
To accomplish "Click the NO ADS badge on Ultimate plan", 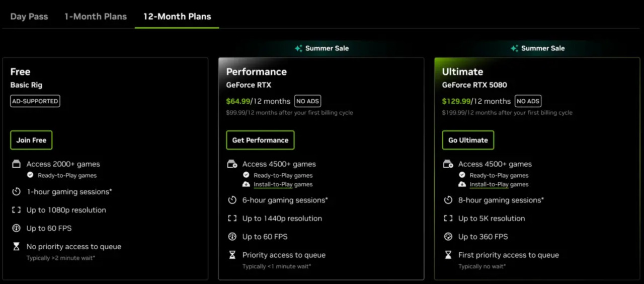I will pyautogui.click(x=528, y=101).
